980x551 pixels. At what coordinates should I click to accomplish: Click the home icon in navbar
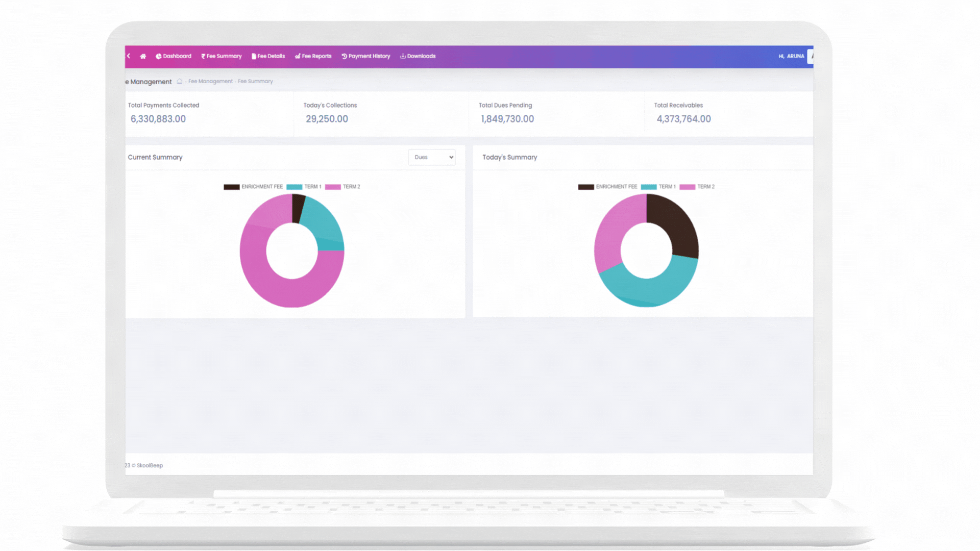click(143, 57)
